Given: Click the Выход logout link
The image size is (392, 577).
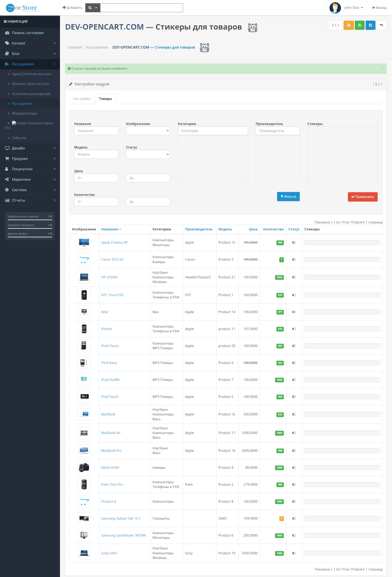Looking at the screenshot, I should coord(379,8).
